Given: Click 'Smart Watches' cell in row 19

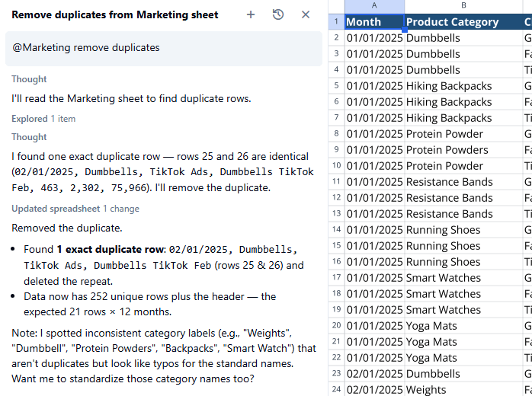Looking at the screenshot, I should point(463,310).
